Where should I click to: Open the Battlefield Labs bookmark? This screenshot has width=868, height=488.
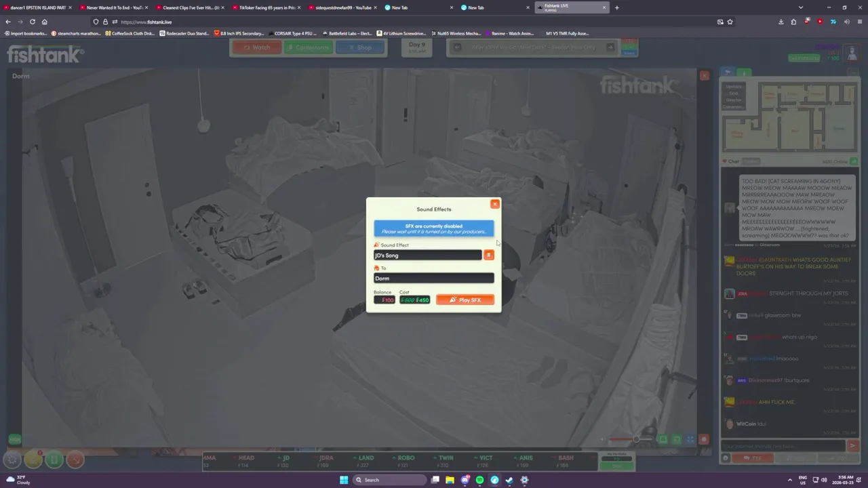(x=347, y=33)
